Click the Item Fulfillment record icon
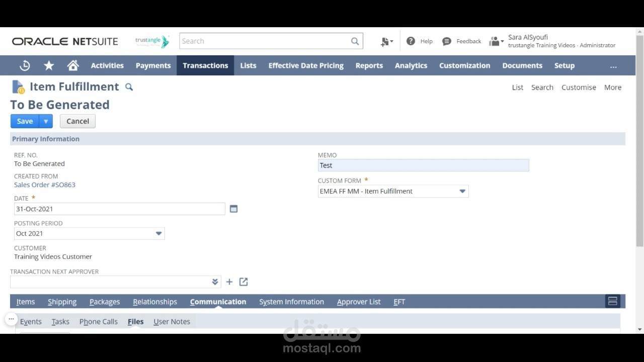644x362 pixels. click(18, 87)
